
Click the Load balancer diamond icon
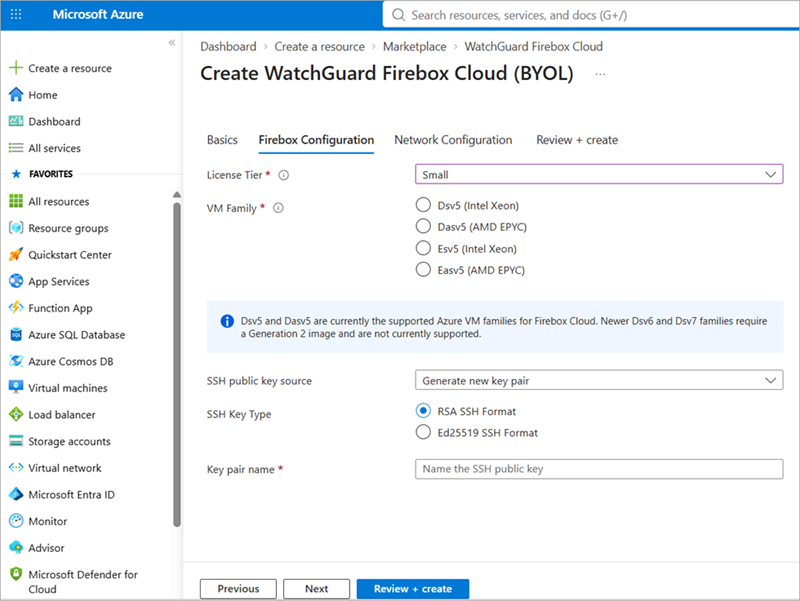tap(16, 414)
